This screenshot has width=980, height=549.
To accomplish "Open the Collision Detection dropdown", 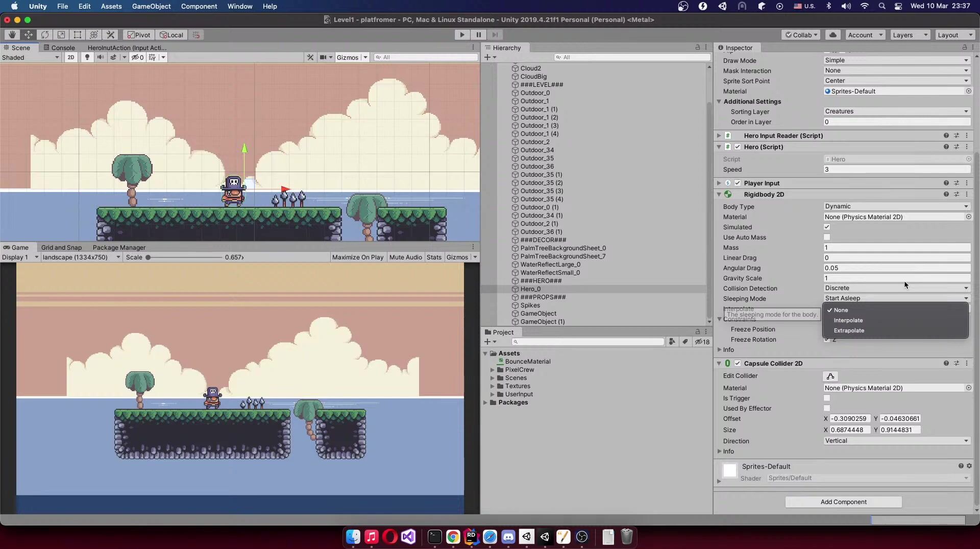I will [897, 288].
